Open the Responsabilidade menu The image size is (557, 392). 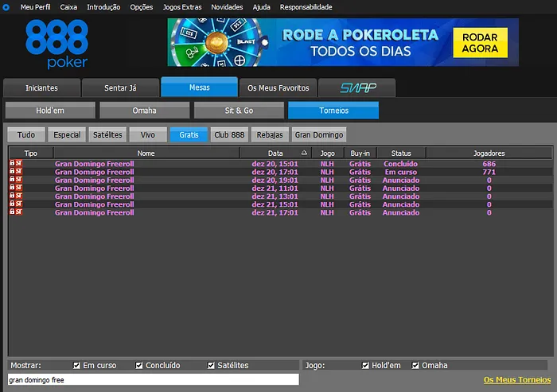[x=306, y=7]
